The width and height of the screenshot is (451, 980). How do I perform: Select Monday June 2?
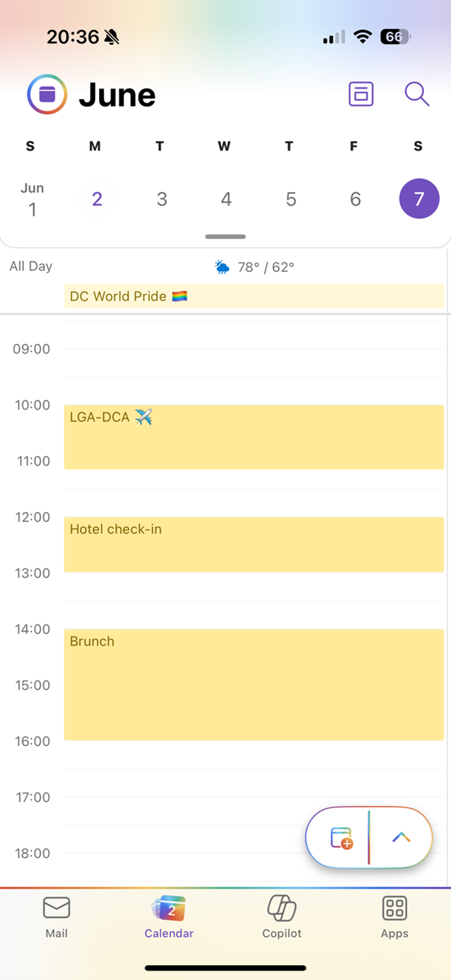tap(97, 199)
